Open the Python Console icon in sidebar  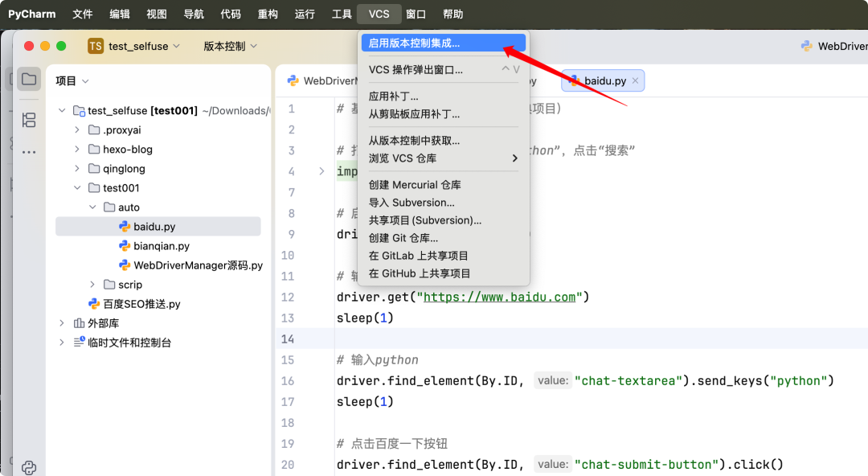coord(29,467)
